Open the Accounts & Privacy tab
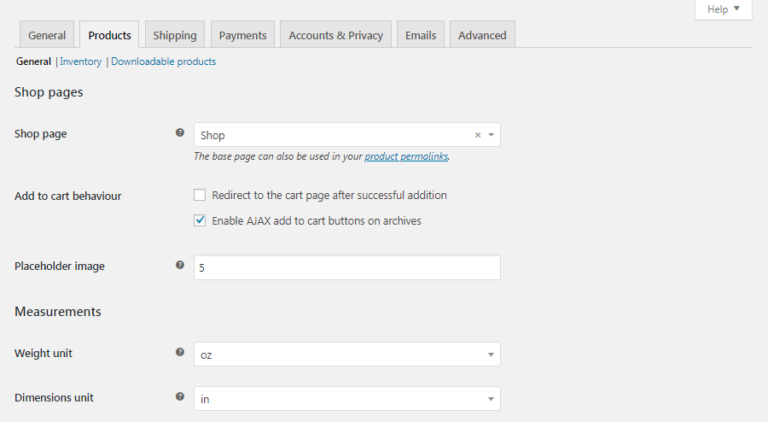 [336, 35]
